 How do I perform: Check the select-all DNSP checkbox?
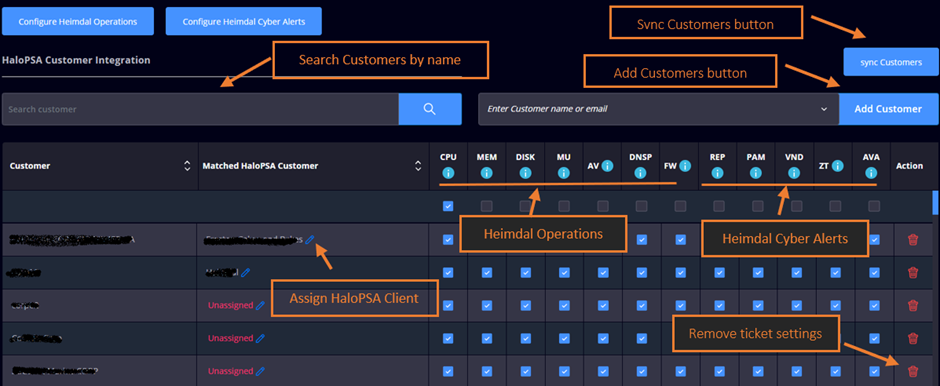[641, 206]
